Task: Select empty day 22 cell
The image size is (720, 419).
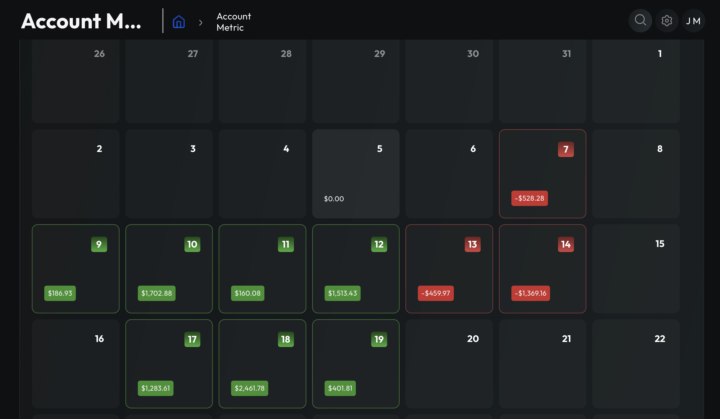Action: coord(636,363)
